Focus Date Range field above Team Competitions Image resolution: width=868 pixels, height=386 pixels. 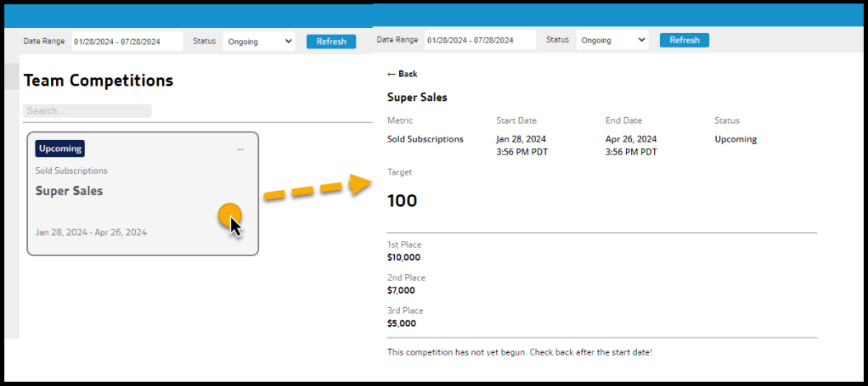[x=127, y=42]
